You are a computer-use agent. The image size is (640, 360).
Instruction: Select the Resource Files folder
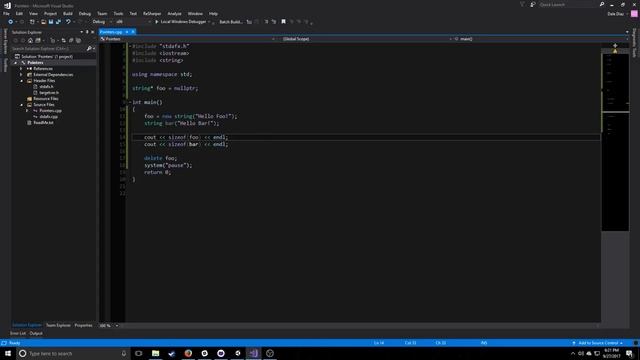pos(45,99)
